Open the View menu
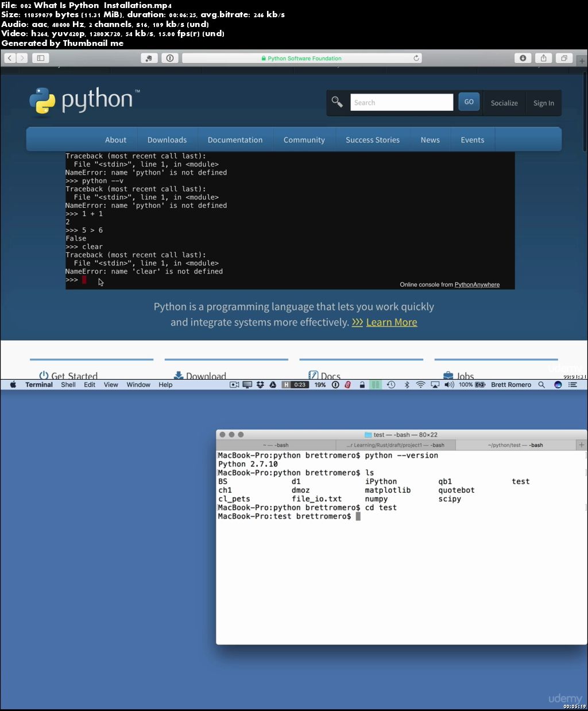Viewport: 588px width, 711px height. (x=111, y=385)
